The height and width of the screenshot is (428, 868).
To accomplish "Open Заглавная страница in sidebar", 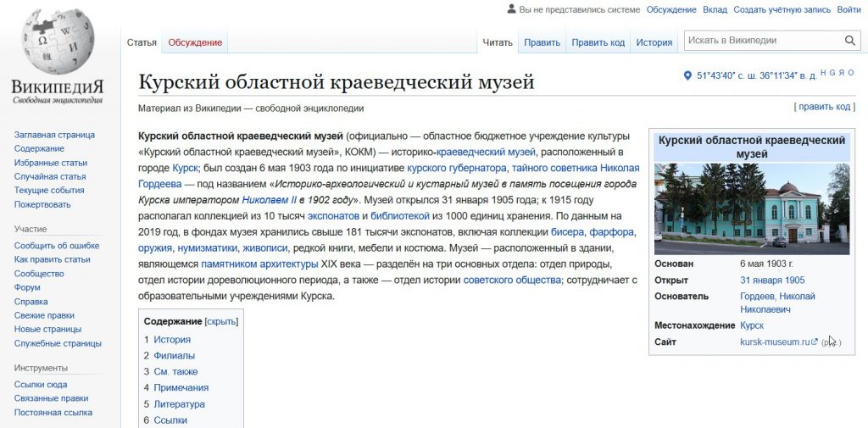I will click(x=54, y=135).
